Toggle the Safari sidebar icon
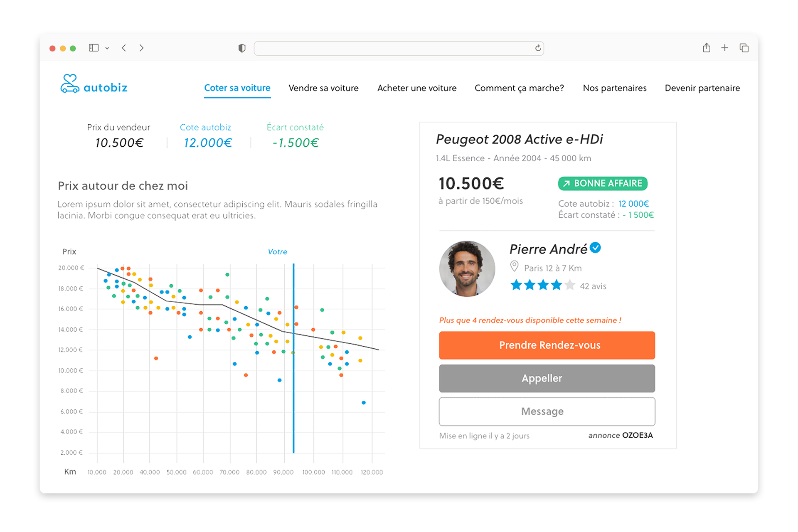This screenshot has height=532, width=798. [94, 48]
